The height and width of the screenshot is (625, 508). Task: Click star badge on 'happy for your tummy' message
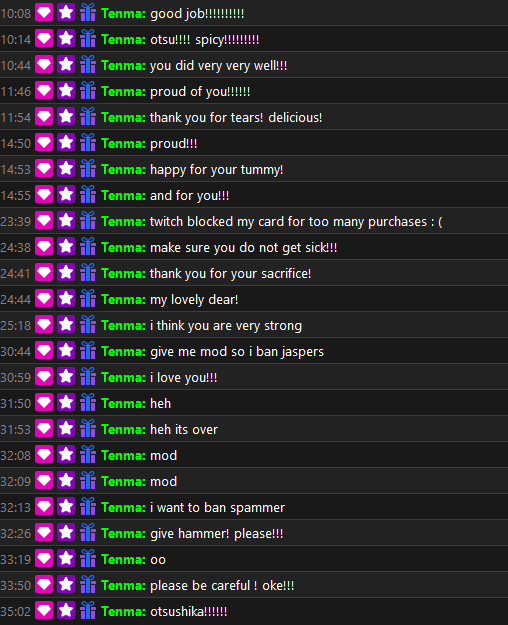66,169
